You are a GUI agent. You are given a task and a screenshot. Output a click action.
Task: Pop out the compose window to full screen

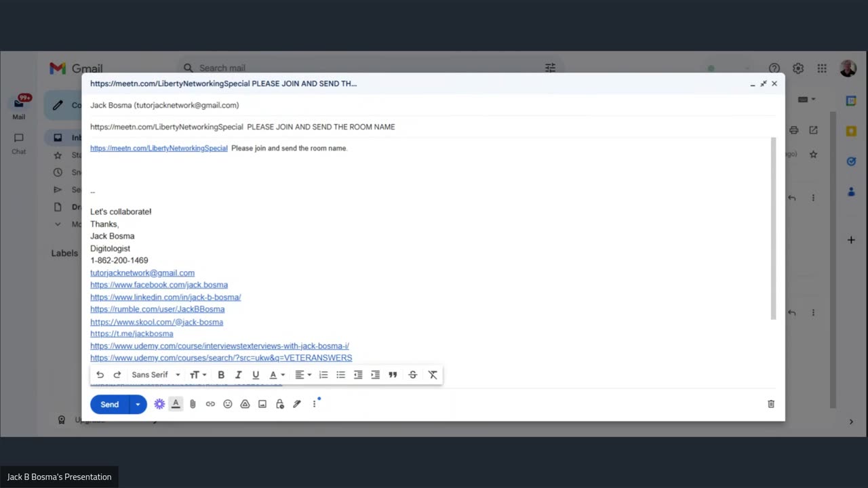(x=764, y=83)
